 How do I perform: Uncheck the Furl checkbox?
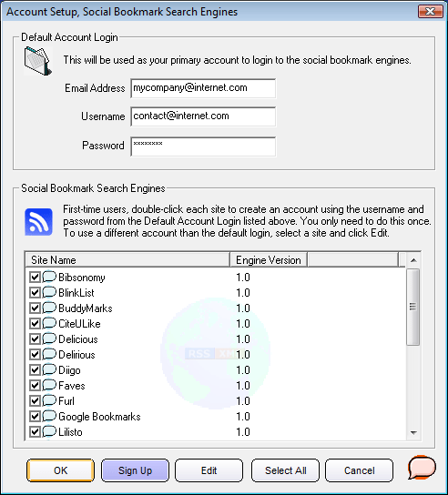pos(35,400)
